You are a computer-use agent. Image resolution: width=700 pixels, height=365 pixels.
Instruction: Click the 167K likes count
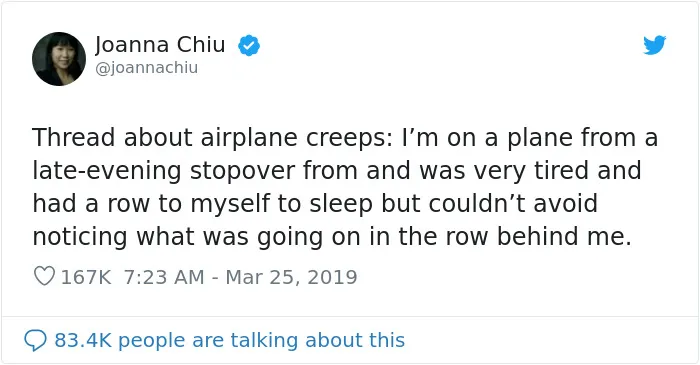click(86, 277)
